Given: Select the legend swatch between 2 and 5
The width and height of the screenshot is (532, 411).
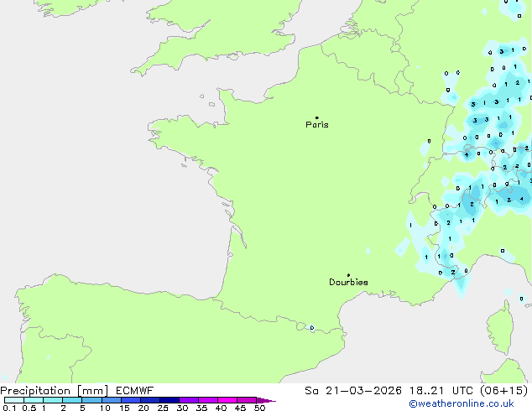Looking at the screenshot, I should click(x=72, y=400).
